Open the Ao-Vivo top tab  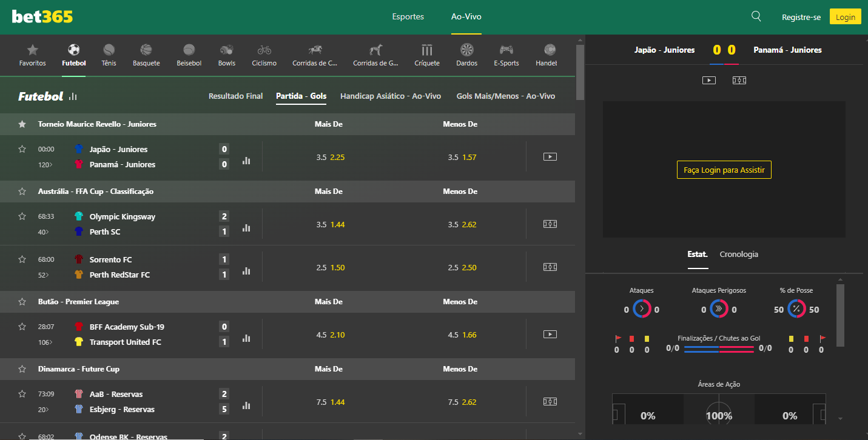(466, 17)
